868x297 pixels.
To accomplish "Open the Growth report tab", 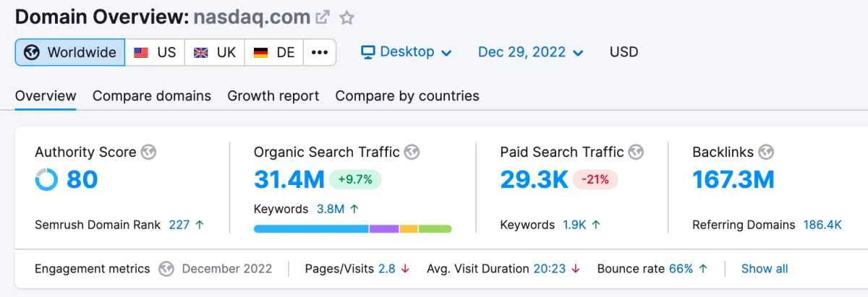I will 273,96.
